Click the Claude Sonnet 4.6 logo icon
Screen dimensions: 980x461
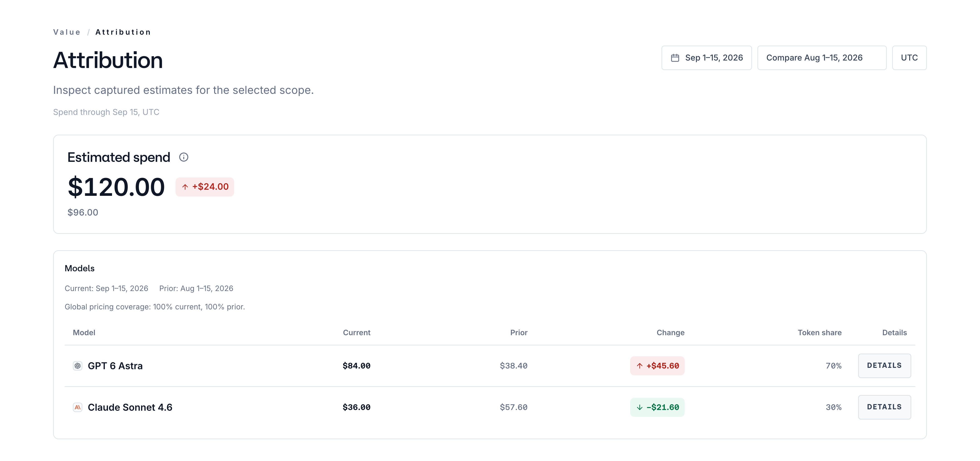[78, 408]
